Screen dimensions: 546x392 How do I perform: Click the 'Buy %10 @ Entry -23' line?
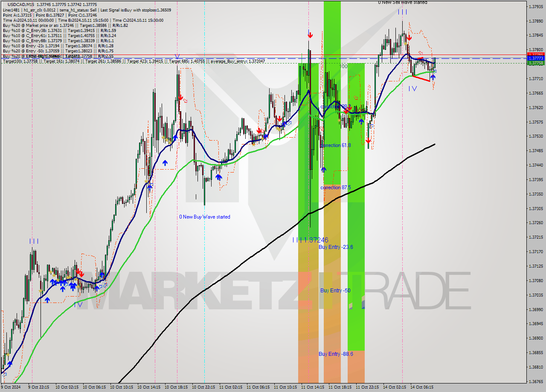[x=58, y=46]
